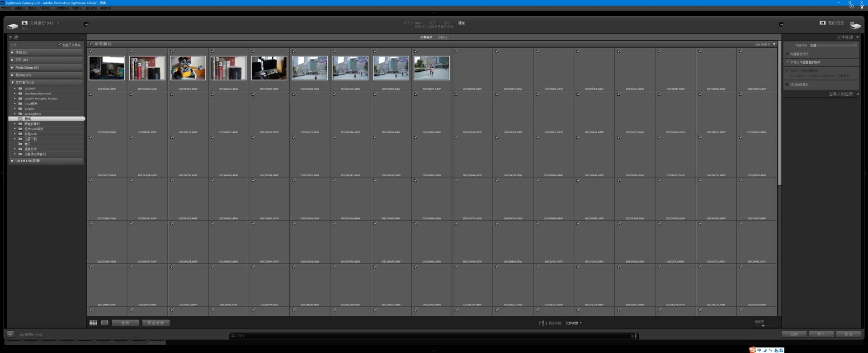Toggle the 包含子文件夹 checkbox
The width and height of the screenshot is (868, 353).
coord(60,44)
